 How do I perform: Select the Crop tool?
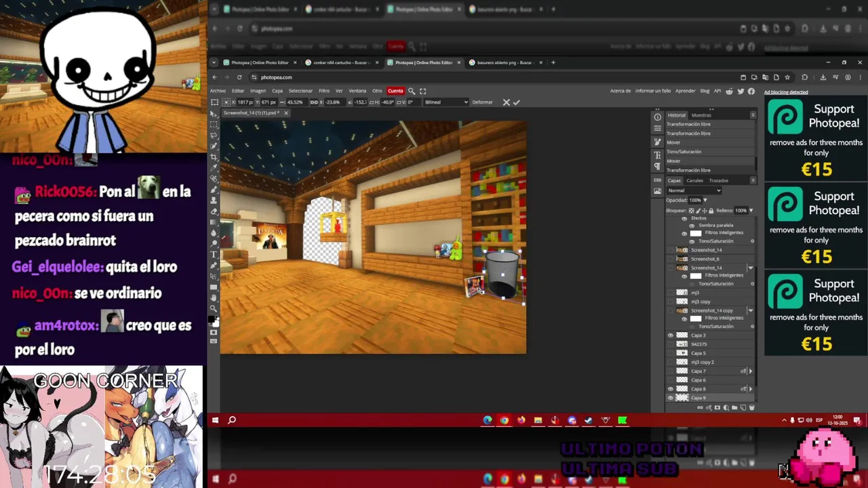click(214, 157)
